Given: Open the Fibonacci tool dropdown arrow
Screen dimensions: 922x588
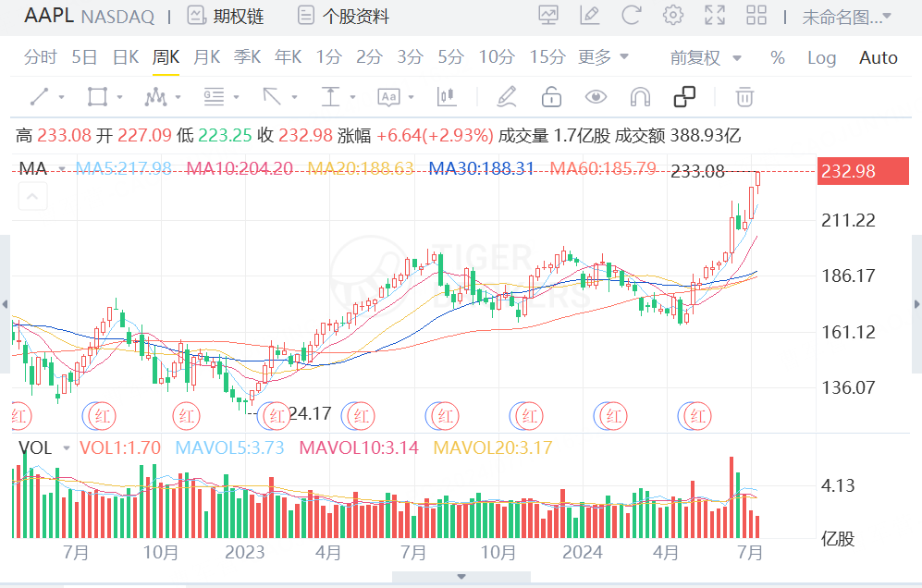Looking at the screenshot, I should tap(236, 97).
